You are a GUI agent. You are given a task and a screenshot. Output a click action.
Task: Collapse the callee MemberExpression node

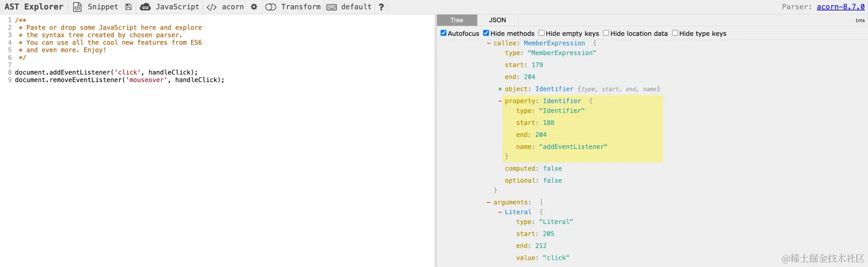(x=489, y=43)
